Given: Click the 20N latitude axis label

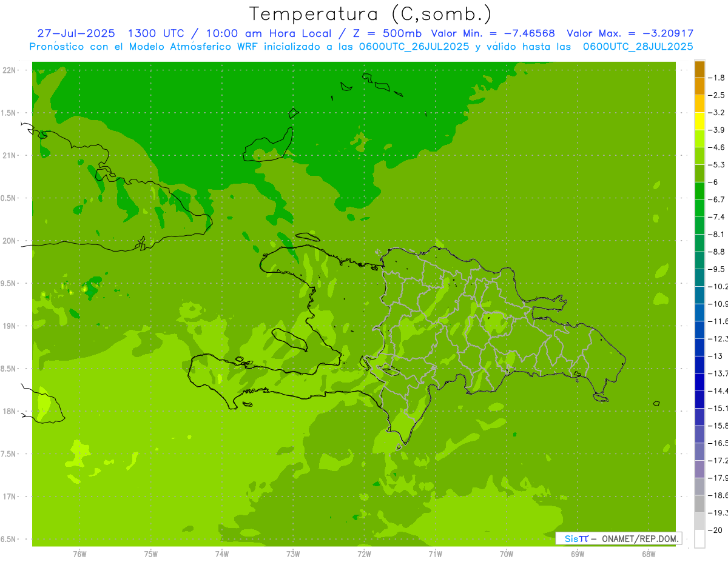Looking at the screenshot, I should 10,241.
